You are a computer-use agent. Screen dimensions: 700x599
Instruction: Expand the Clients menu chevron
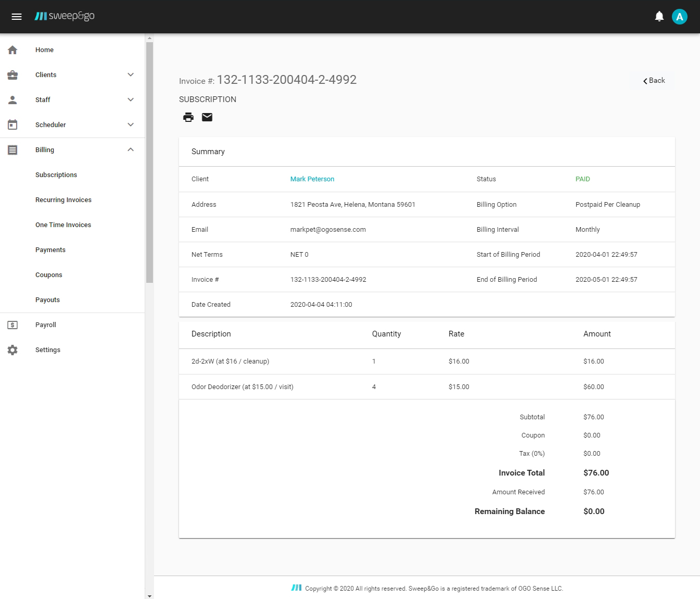pos(131,75)
